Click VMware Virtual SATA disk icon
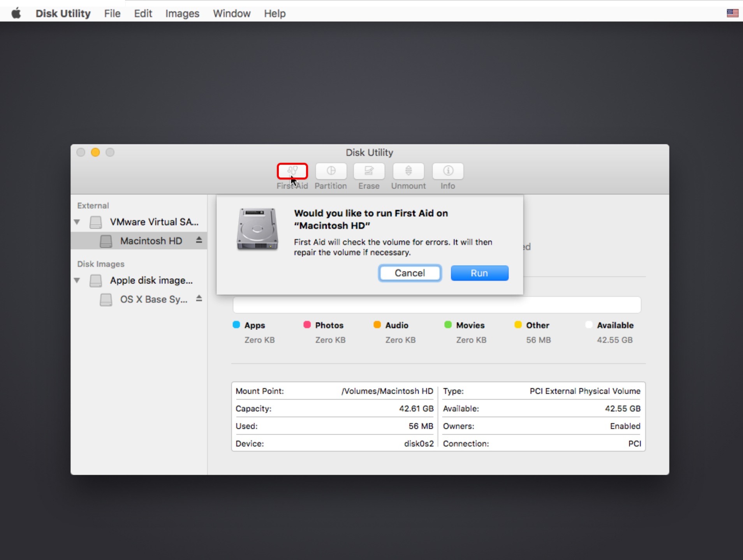743x560 pixels. (x=96, y=222)
